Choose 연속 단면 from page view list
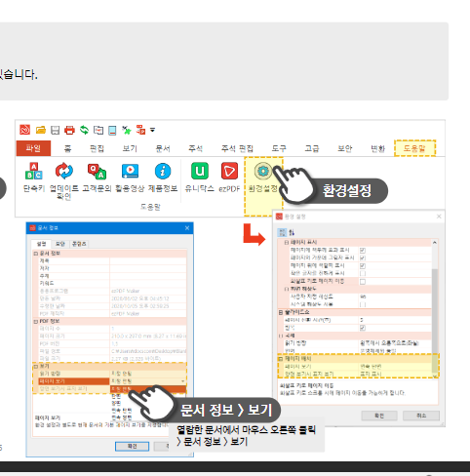 (x=122, y=411)
